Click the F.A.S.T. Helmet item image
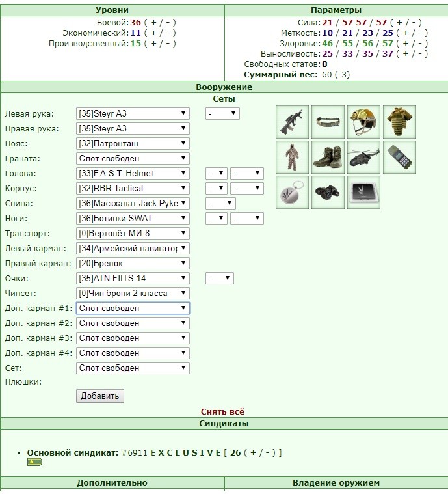The image size is (448, 494). (363, 122)
